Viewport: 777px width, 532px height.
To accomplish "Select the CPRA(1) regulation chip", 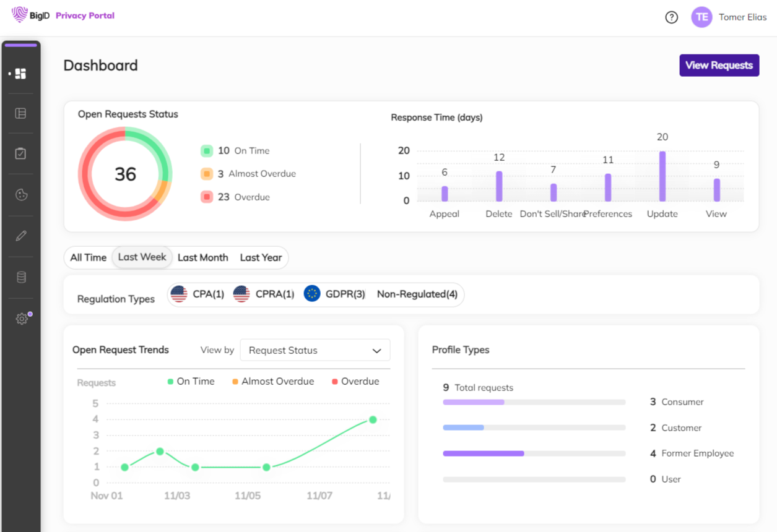I will [x=264, y=294].
